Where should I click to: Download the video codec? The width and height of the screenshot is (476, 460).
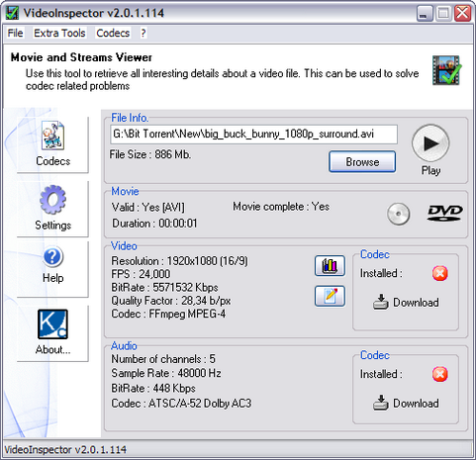coord(406,302)
